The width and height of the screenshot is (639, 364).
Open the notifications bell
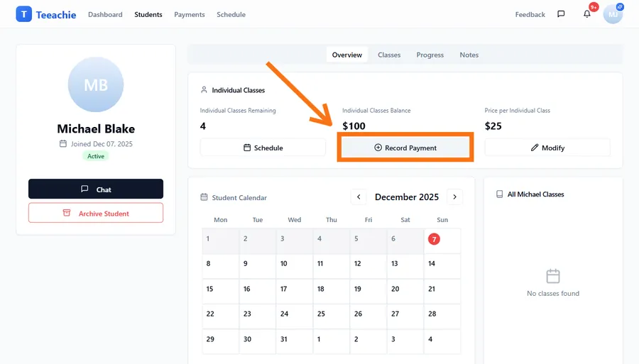click(x=587, y=14)
